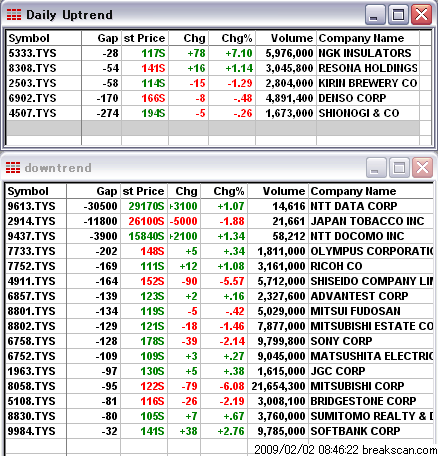Select symbol 9613.TYS in downtrend
Viewport: 438px width, 456px height.
tap(32, 206)
